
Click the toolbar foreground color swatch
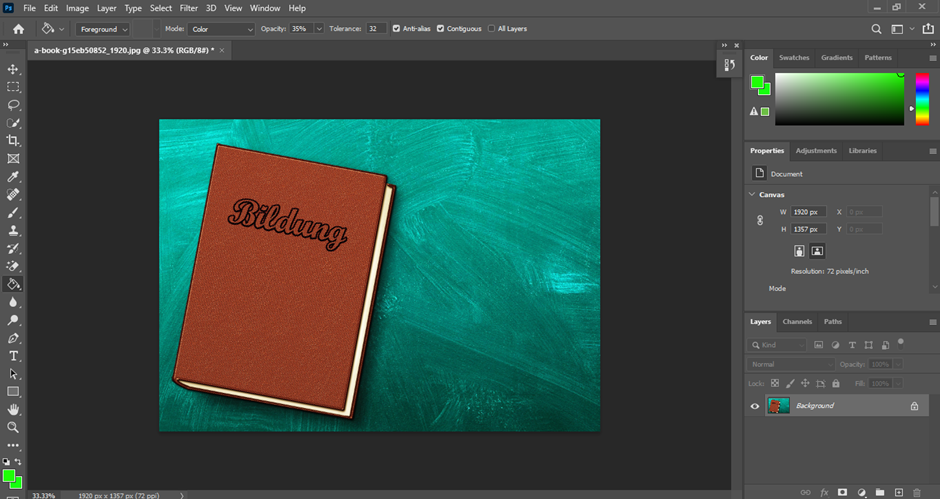(8, 476)
